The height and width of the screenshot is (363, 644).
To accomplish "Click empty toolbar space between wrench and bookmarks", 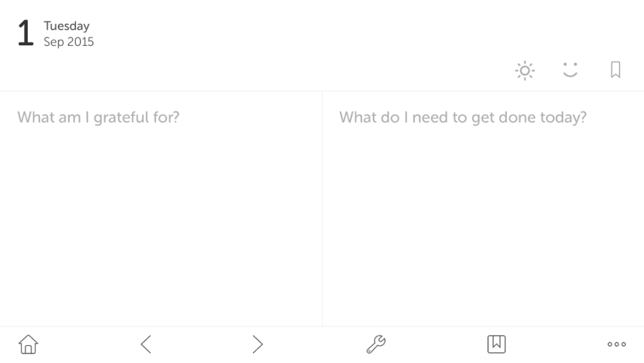I will point(436,344).
